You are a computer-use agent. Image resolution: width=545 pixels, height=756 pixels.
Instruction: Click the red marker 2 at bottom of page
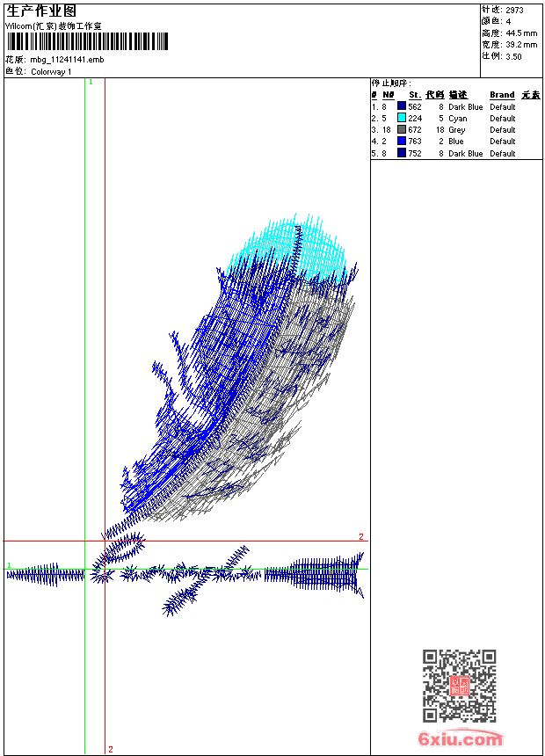tap(110, 749)
